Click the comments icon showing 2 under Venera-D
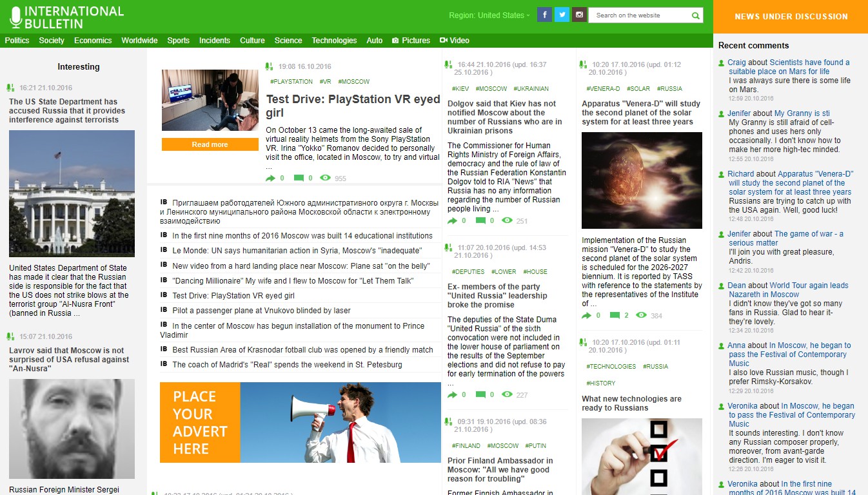Image resolution: width=868 pixels, height=495 pixels. pos(615,315)
